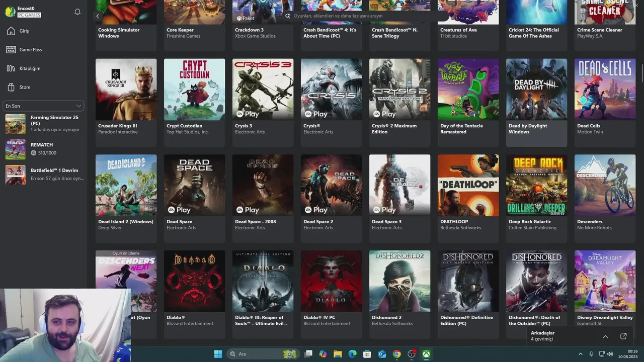Open Diablo III Reaper of Souls tile

(263, 294)
